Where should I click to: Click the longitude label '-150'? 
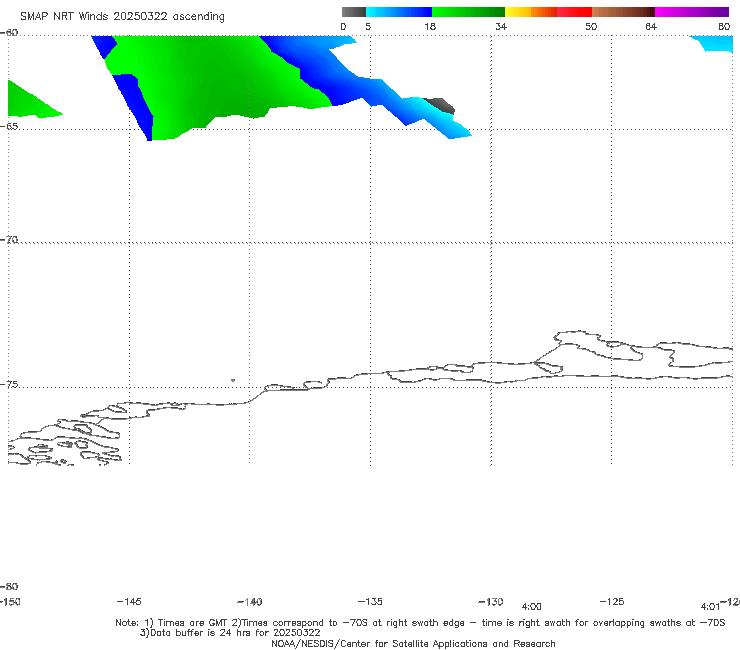coord(10,602)
